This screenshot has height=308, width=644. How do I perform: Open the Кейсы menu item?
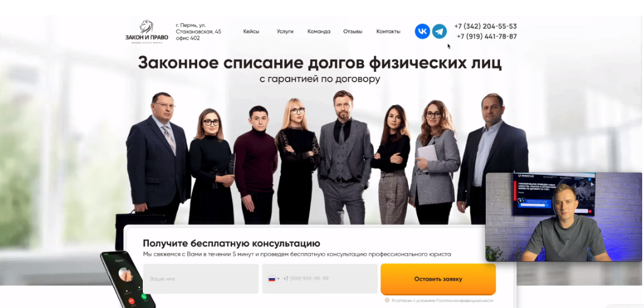click(251, 32)
